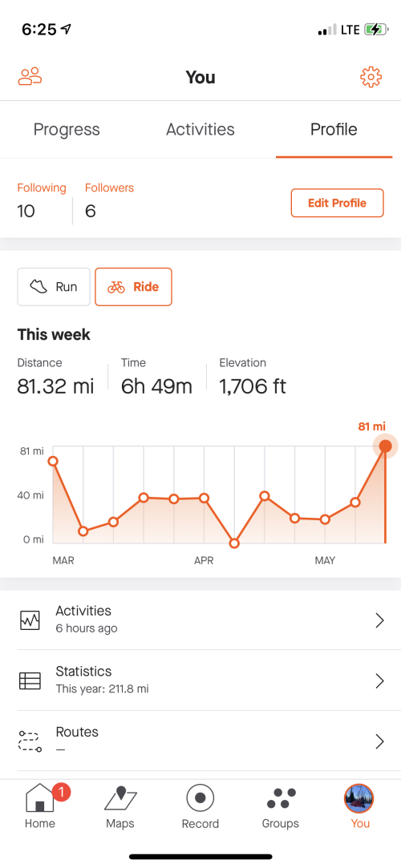Select the Ride sport toggle
401x868 pixels.
(133, 287)
